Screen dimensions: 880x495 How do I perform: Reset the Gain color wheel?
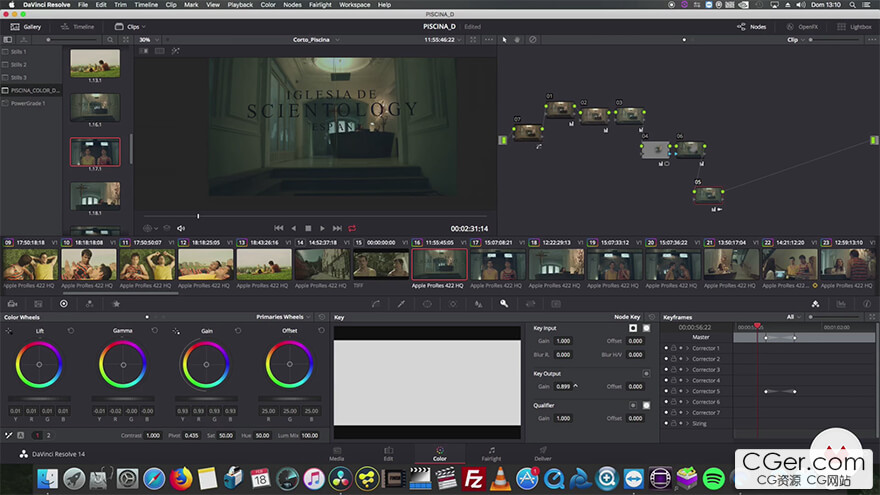pos(238,331)
